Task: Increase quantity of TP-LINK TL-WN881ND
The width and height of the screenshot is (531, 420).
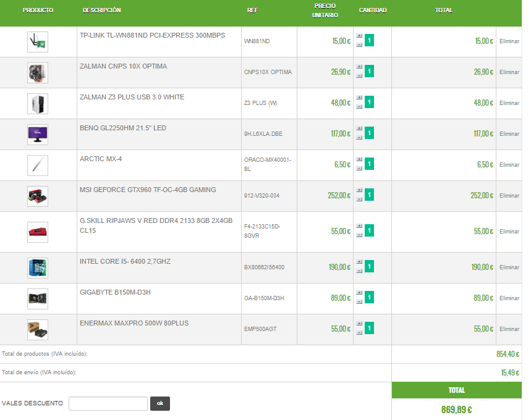Action: point(359,36)
